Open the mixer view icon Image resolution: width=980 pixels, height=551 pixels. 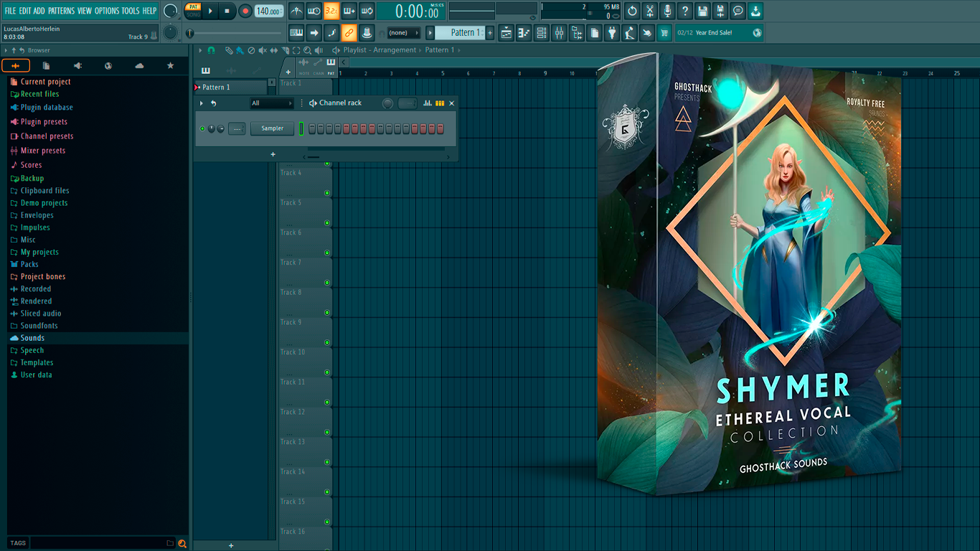coord(559,32)
